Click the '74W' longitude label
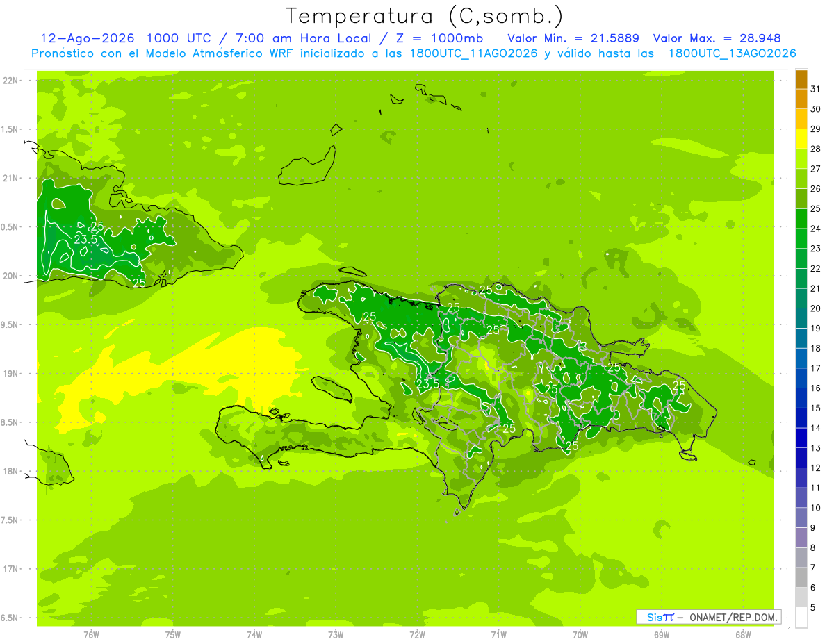 pyautogui.click(x=254, y=634)
